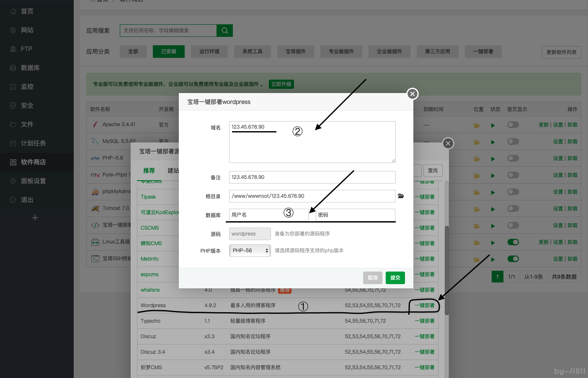The width and height of the screenshot is (588, 378).
Task: Open 数据库 in the sidebar
Action: [30, 68]
